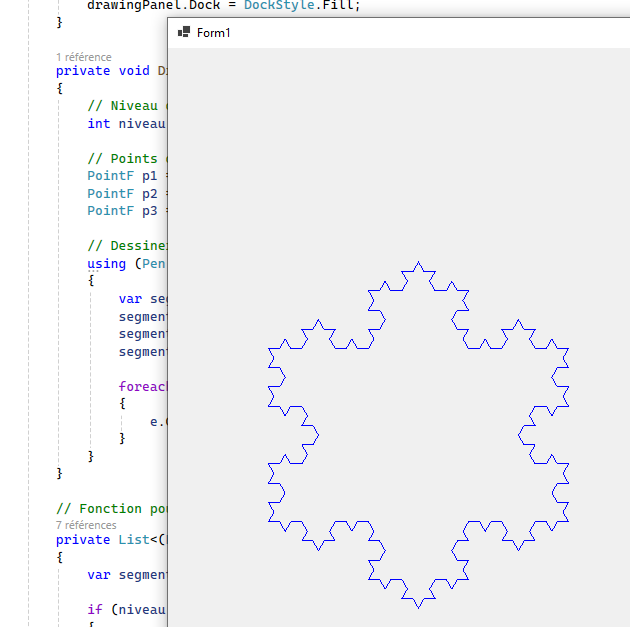Click the '// Dessine' comment line
The height and width of the screenshot is (627, 630).
127,245
